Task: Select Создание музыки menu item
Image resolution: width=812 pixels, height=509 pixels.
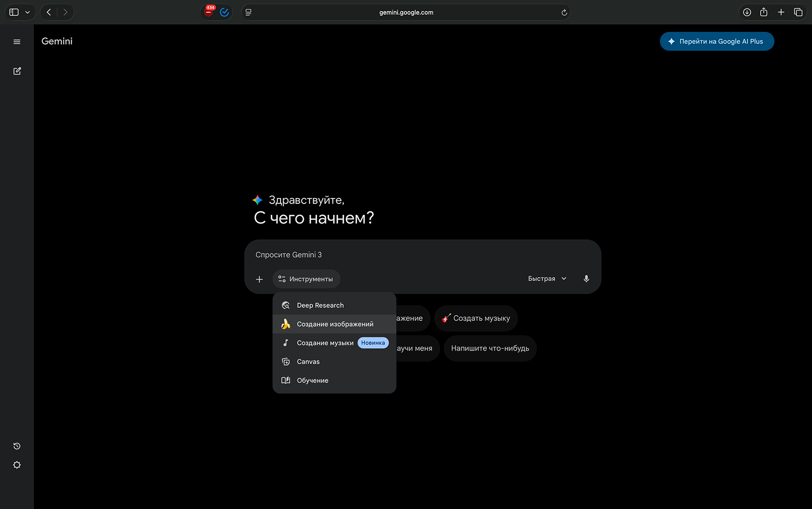Action: click(x=325, y=343)
